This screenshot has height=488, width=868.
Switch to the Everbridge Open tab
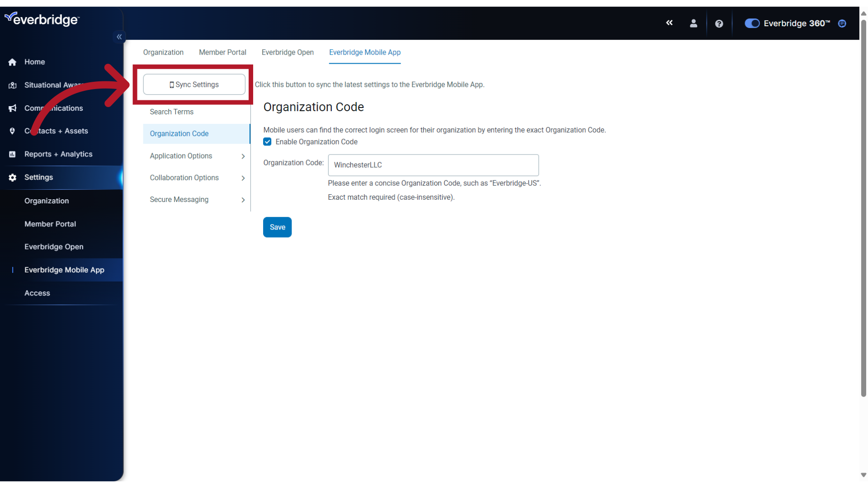288,52
